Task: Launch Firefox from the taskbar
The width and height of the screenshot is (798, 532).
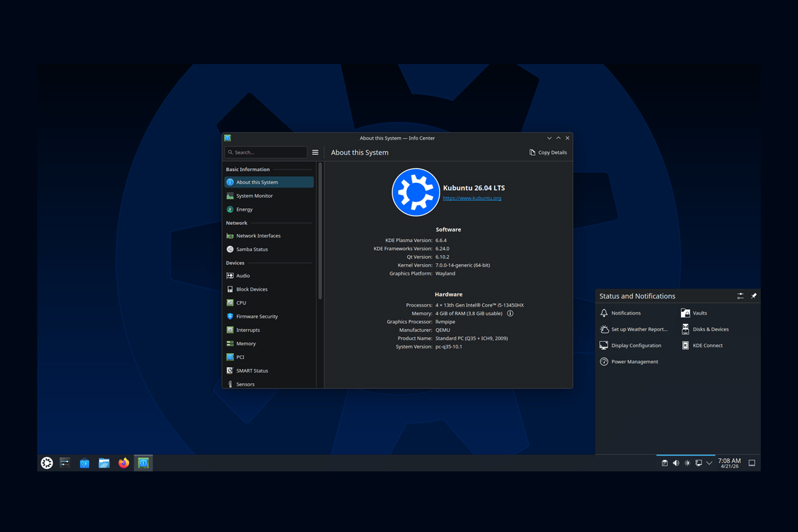Action: pos(124,463)
